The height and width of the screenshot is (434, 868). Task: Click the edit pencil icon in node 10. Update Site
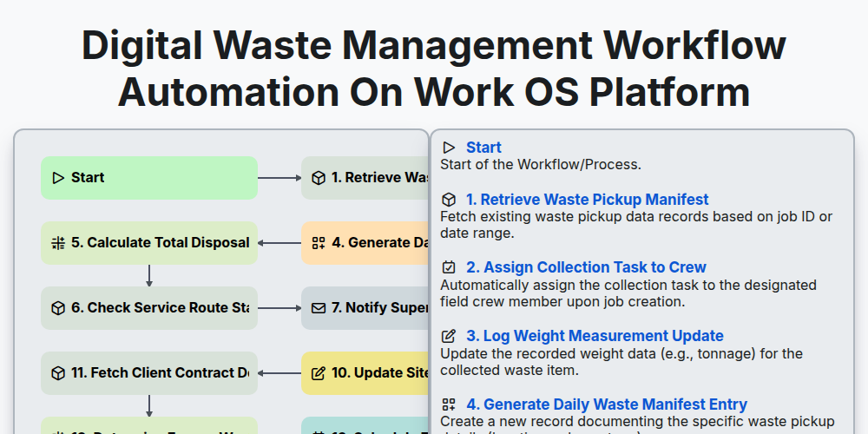[x=319, y=373]
